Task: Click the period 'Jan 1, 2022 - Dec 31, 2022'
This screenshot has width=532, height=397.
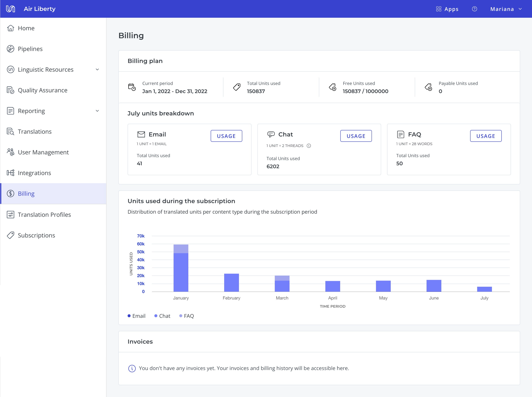Action: [175, 91]
